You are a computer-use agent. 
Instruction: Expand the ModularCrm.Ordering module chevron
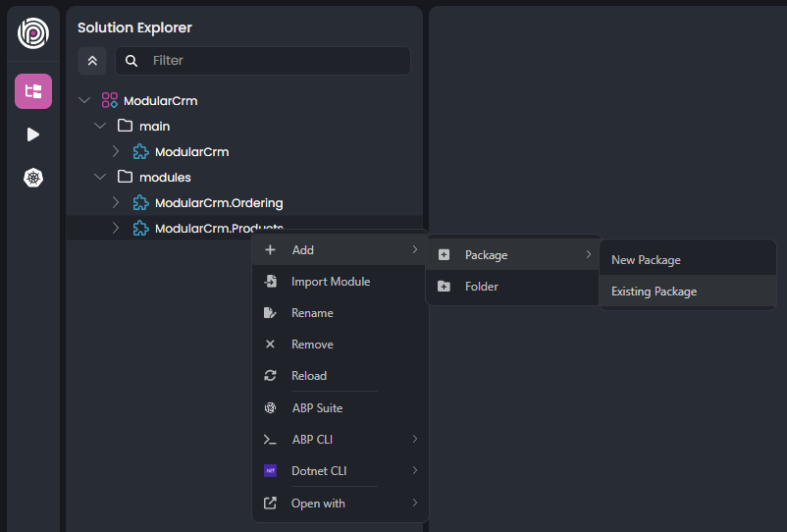(x=116, y=202)
